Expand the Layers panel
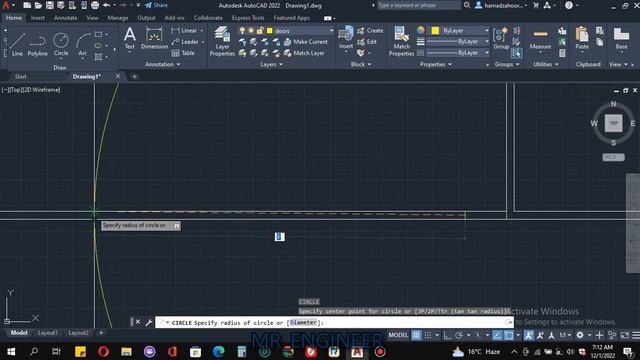 (271, 64)
